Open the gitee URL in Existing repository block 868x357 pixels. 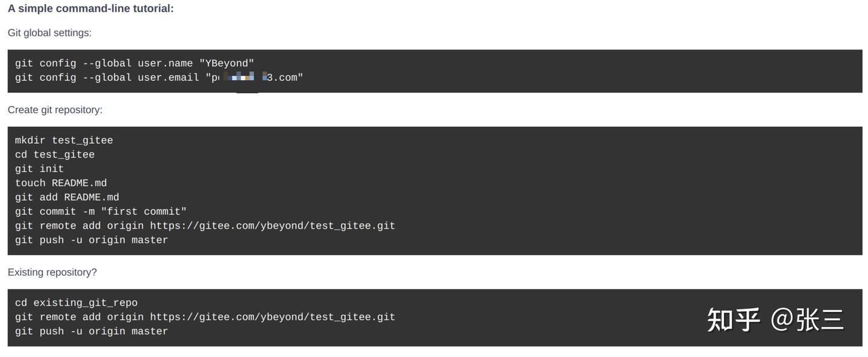coord(272,317)
